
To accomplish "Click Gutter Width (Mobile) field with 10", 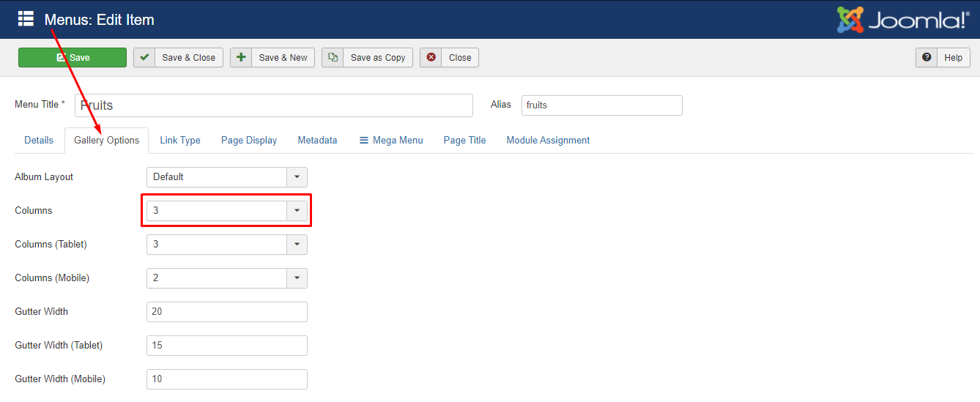I will point(227,379).
